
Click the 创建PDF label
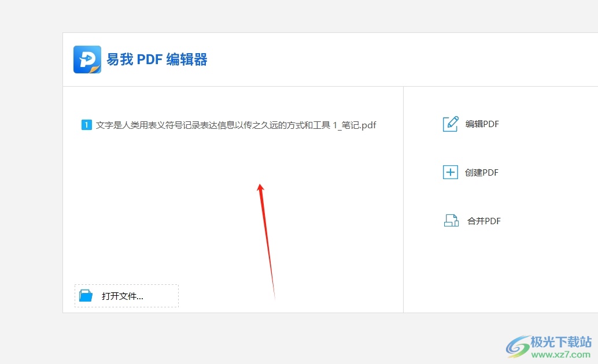pos(482,172)
